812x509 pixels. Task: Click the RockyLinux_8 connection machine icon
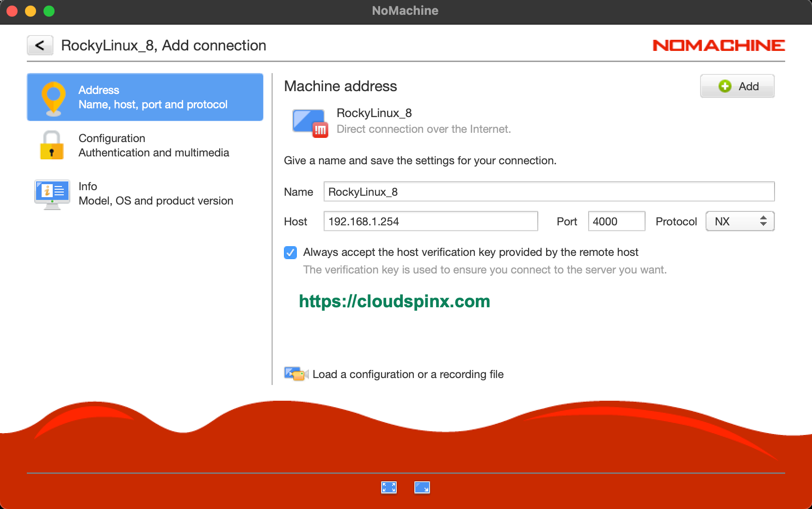pos(309,121)
